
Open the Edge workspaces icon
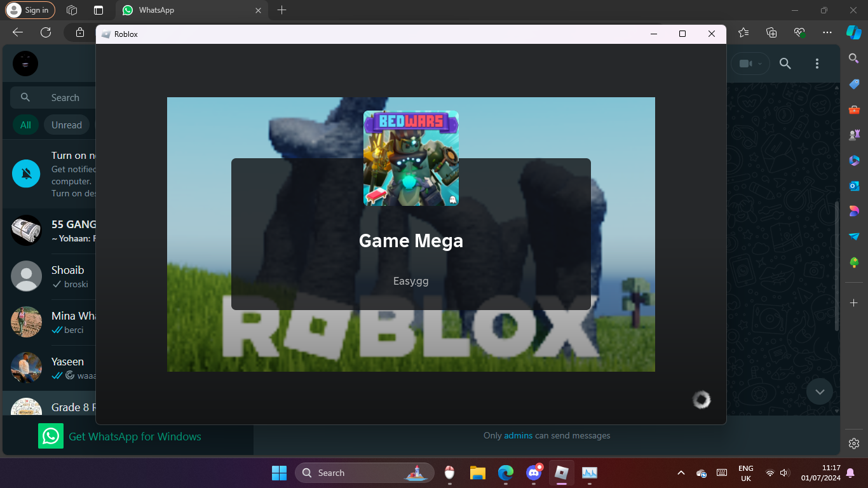(72, 10)
